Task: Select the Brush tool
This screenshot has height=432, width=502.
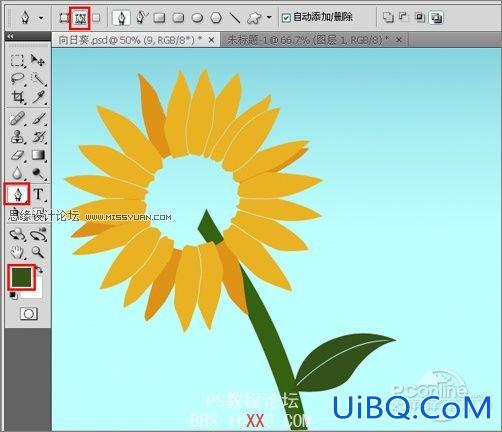Action: tap(39, 119)
